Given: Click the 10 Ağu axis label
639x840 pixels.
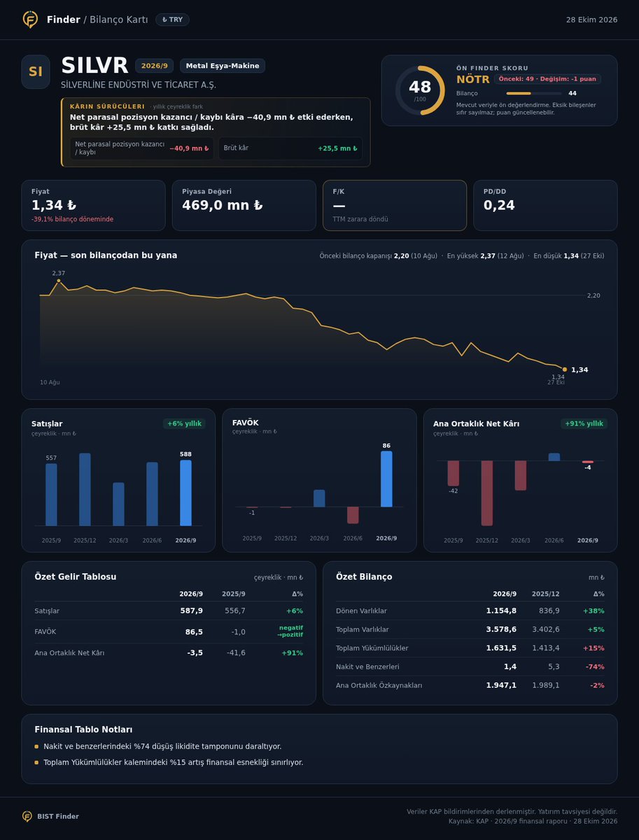Looking at the screenshot, I should 50,382.
